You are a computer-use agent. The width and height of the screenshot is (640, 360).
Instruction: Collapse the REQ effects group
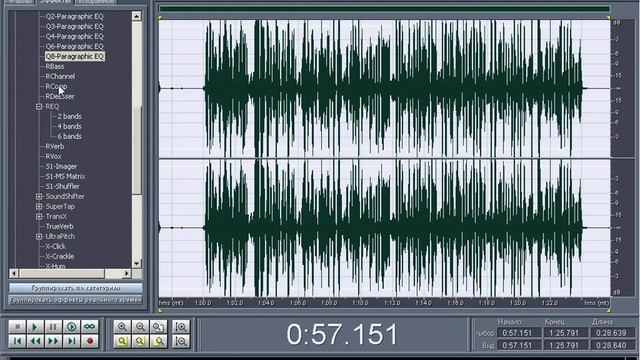pos(39,107)
